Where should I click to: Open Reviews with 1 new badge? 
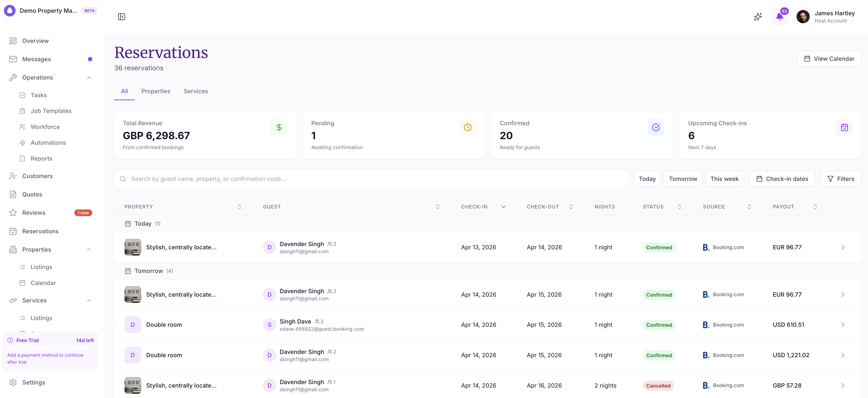pyautogui.click(x=51, y=213)
